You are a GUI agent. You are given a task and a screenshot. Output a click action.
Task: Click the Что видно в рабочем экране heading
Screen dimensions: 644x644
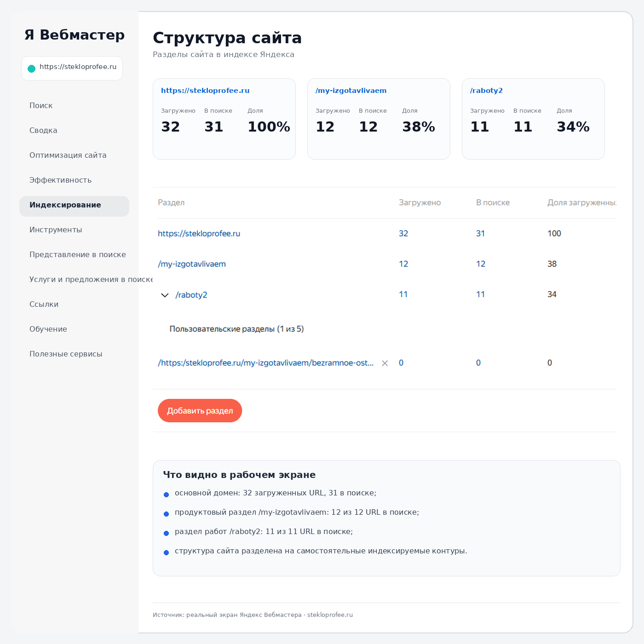239,475
